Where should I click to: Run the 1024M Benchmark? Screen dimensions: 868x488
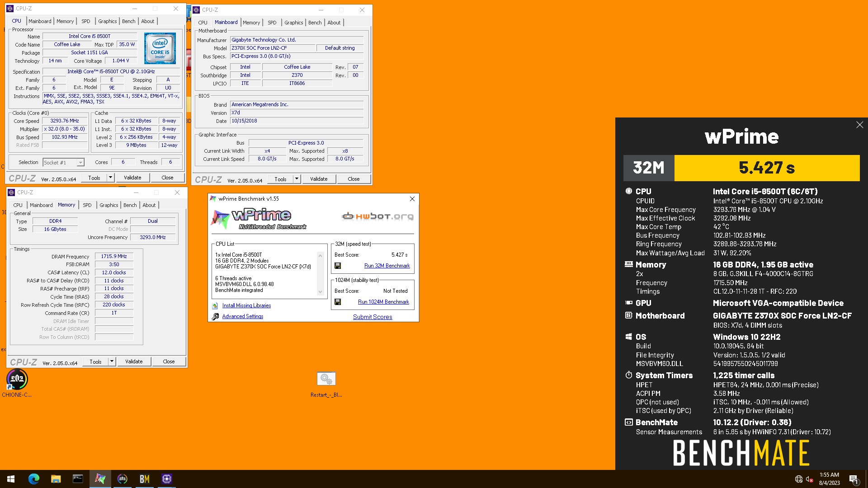[x=383, y=302]
